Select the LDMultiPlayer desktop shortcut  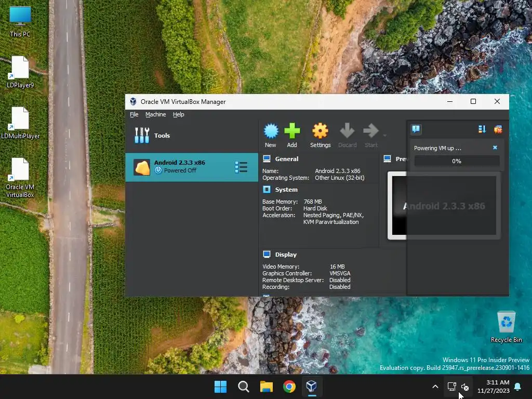[x=20, y=123]
